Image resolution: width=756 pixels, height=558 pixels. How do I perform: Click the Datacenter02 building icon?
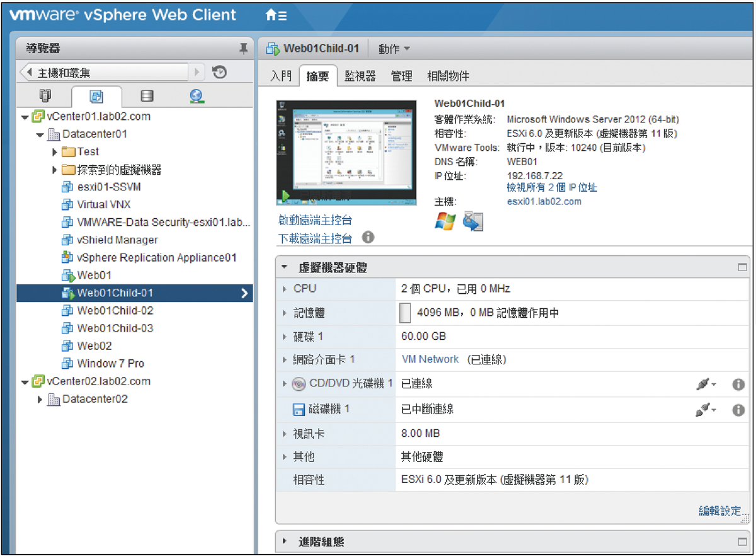pos(54,399)
